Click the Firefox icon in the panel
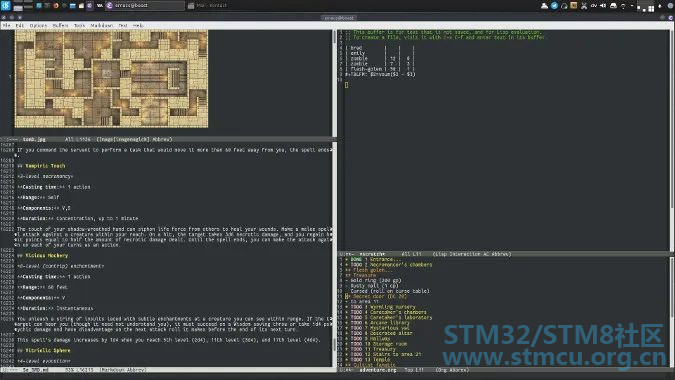 56,6
